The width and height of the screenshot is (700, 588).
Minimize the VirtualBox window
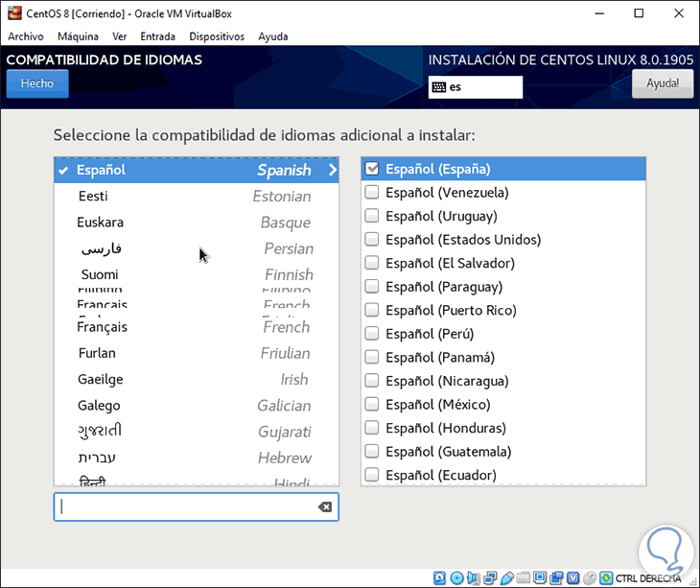(x=599, y=13)
